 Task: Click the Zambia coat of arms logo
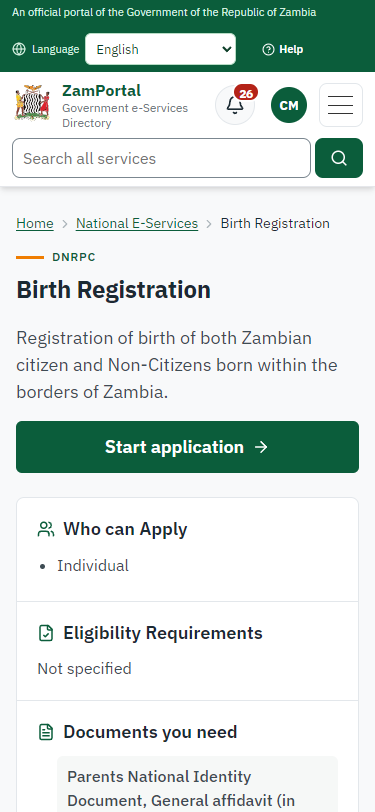(32, 103)
